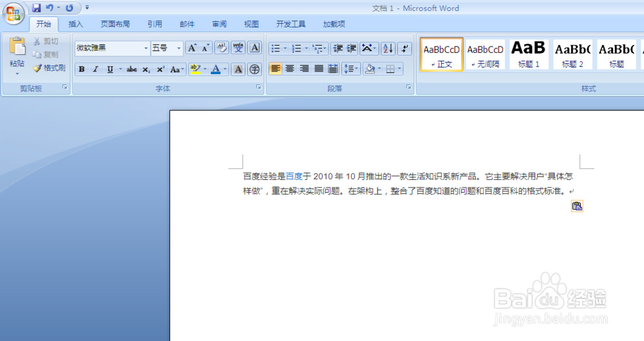Justify the paragraph text
The width and height of the screenshot is (644, 341).
click(319, 69)
